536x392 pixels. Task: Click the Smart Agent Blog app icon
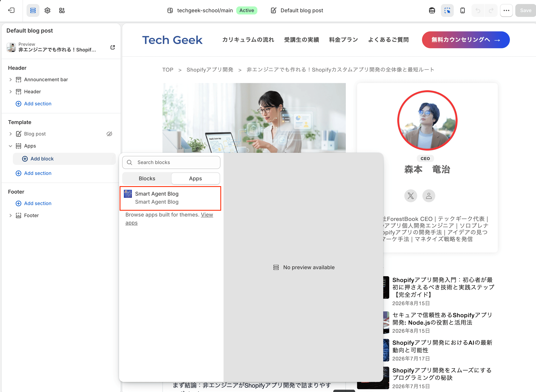coord(128,194)
